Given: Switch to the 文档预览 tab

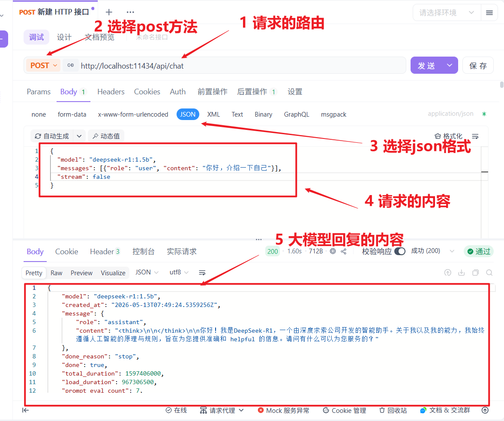Looking at the screenshot, I should click(99, 37).
